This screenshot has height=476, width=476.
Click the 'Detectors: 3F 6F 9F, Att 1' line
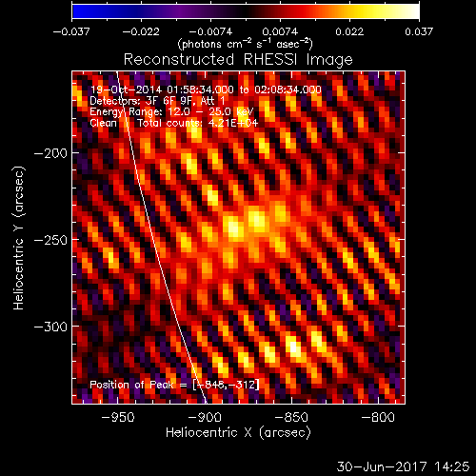(x=157, y=101)
